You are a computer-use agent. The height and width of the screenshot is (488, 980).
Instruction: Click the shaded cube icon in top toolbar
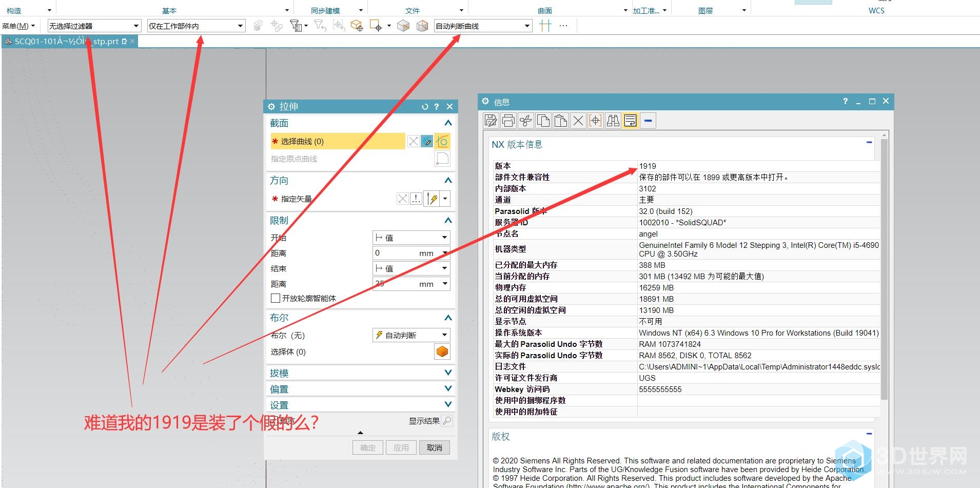click(403, 26)
